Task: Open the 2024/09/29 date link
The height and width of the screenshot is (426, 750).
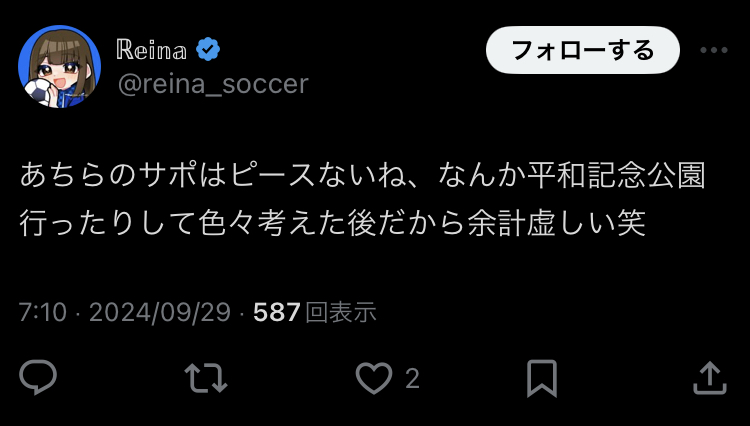Action: click(x=160, y=312)
